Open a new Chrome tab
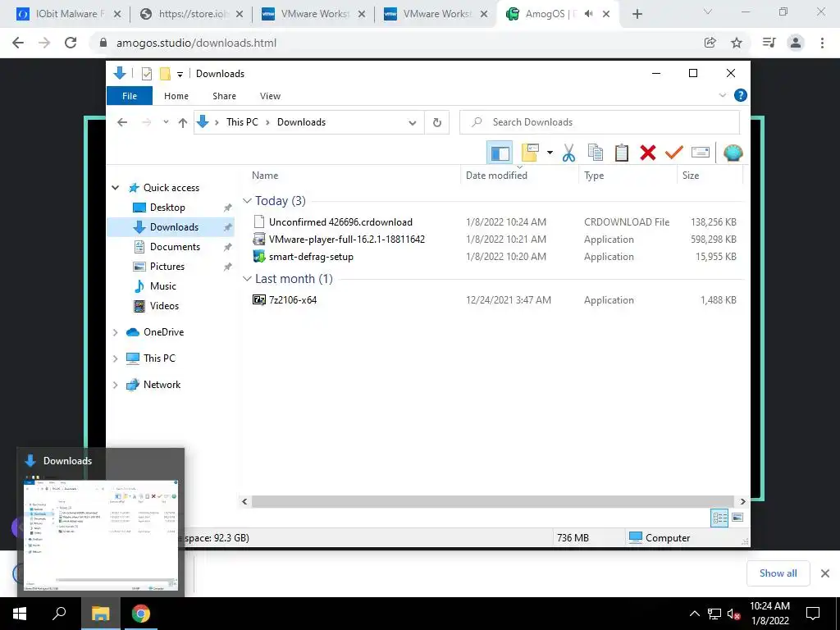The image size is (840, 630). [x=637, y=14]
